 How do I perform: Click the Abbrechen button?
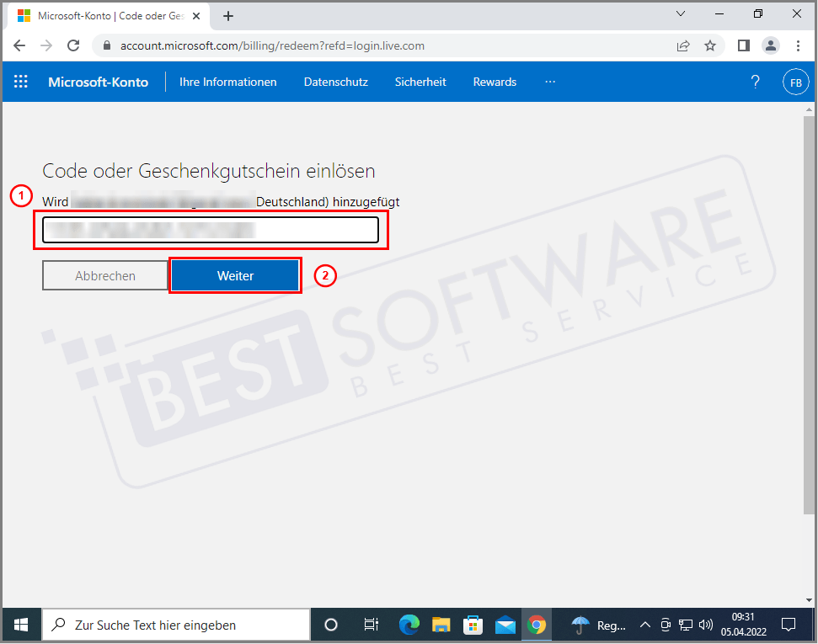click(x=105, y=275)
